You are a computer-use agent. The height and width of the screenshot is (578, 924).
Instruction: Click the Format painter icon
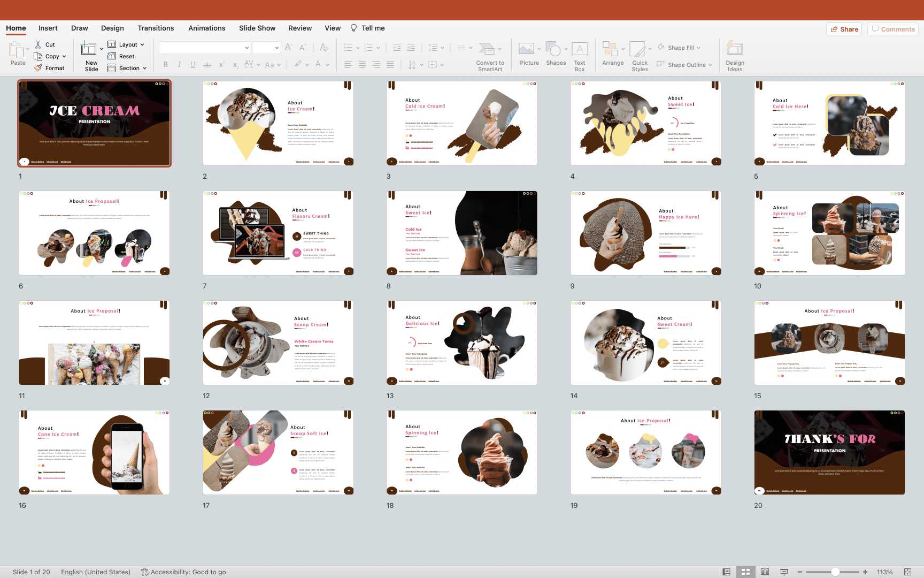[x=38, y=68]
